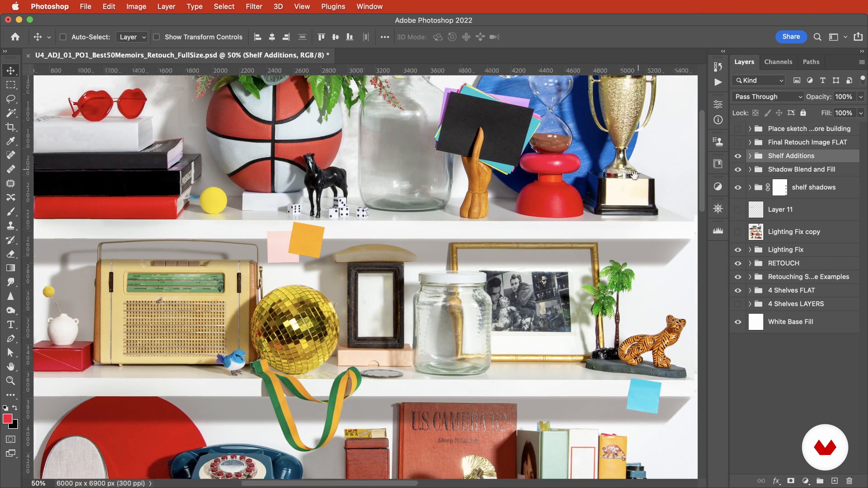Hide the Shelf Additions group

(738, 156)
